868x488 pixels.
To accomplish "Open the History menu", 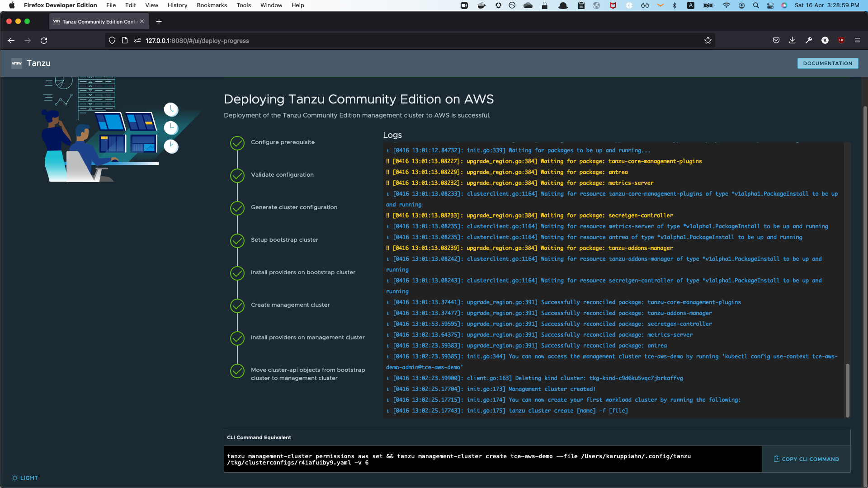I will tap(177, 5).
